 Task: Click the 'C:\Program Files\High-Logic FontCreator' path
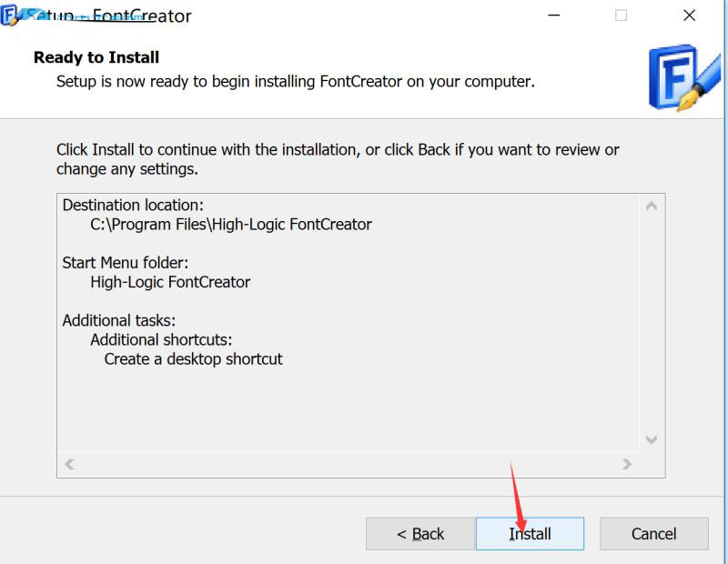(231, 225)
